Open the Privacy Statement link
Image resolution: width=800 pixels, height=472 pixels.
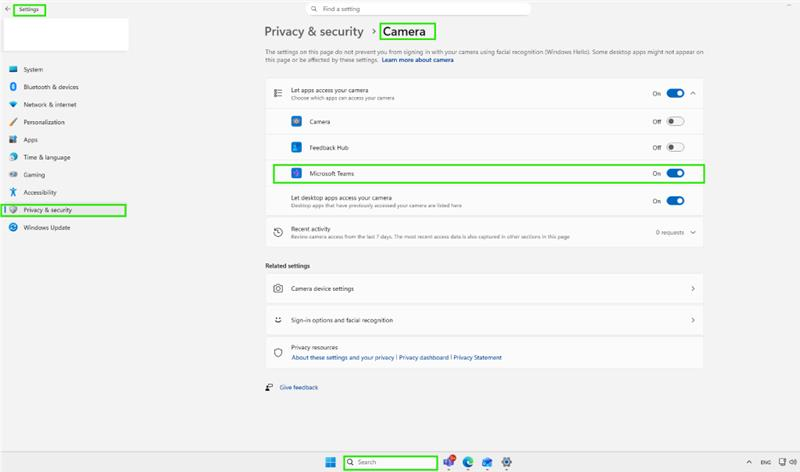coord(478,358)
